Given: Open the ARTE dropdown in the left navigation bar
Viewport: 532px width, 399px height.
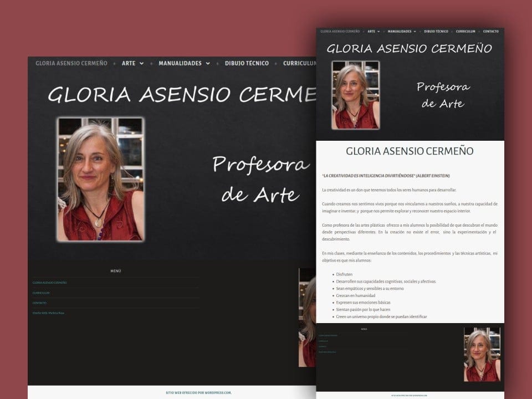Looking at the screenshot, I should pyautogui.click(x=129, y=63).
